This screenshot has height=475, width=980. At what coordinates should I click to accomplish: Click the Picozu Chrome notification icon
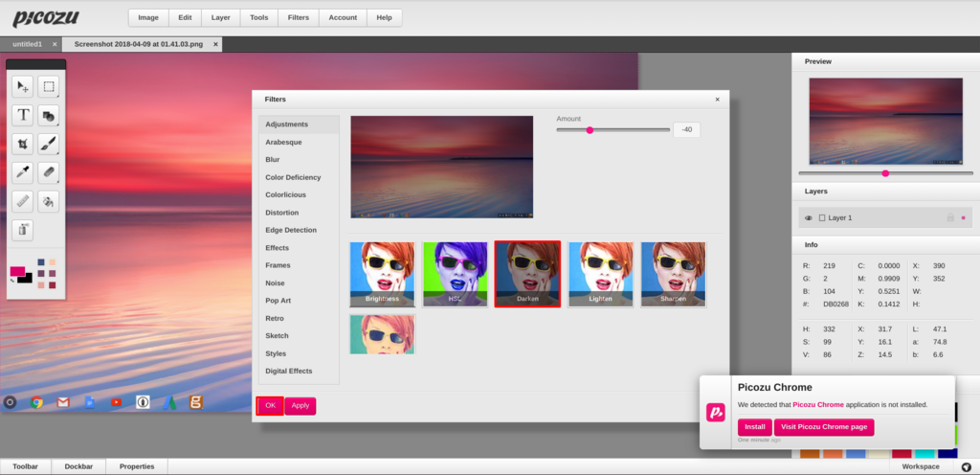(715, 413)
